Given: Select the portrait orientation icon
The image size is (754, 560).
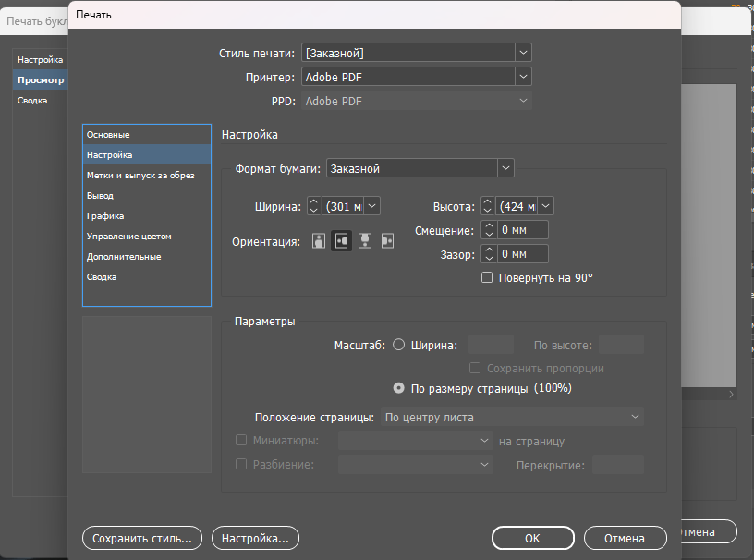Looking at the screenshot, I should pos(319,241).
